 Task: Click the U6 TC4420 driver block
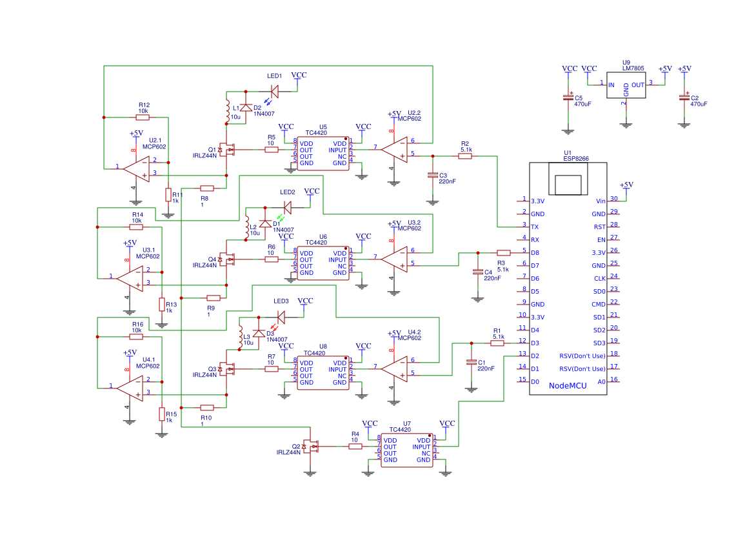point(323,263)
